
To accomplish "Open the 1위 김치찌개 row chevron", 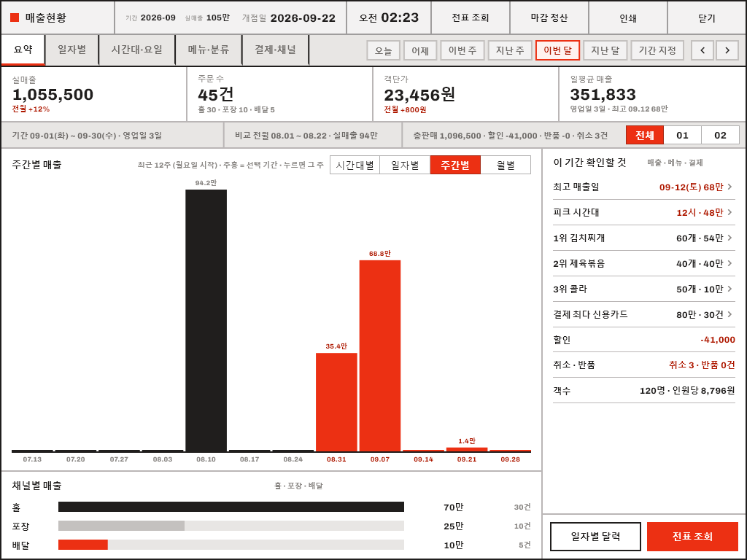I will click(729, 238).
